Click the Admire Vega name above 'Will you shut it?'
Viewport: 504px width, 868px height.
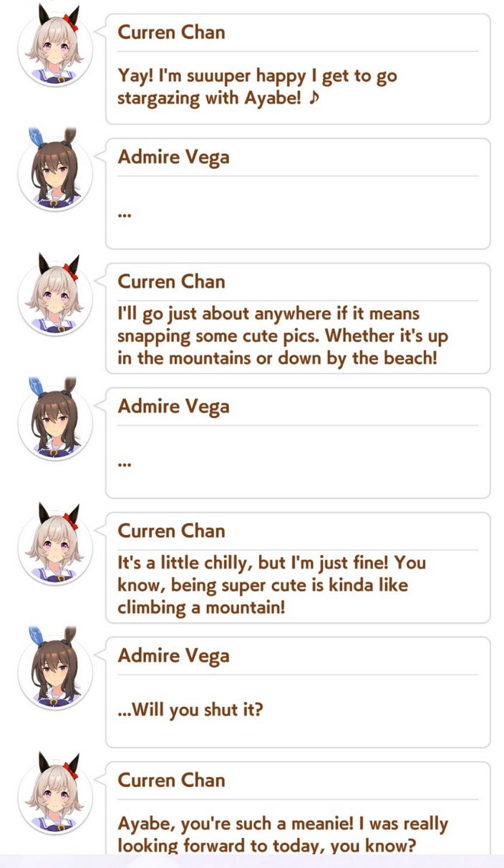point(173,656)
